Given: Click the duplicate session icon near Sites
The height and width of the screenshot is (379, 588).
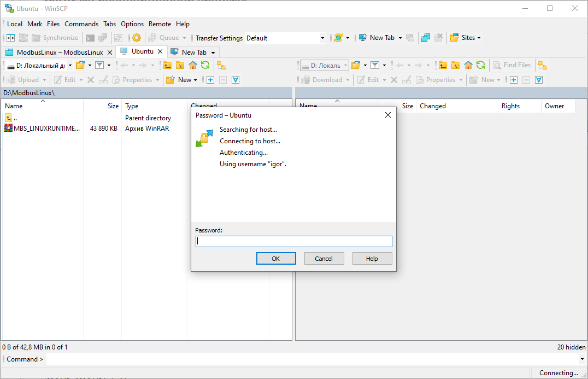Looking at the screenshot, I should [425, 38].
